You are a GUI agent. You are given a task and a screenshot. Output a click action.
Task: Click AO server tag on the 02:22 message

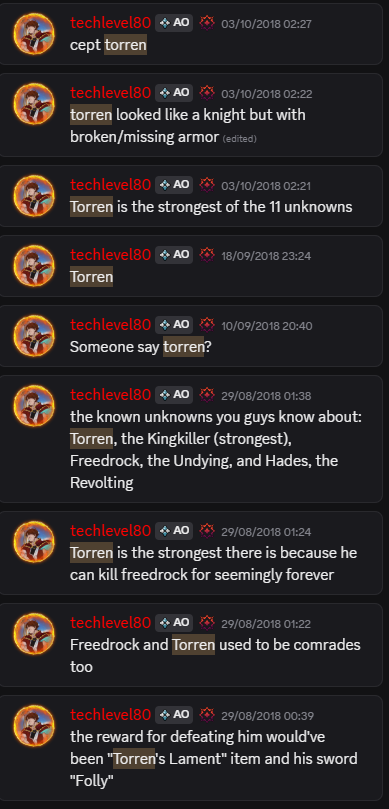coord(174,93)
